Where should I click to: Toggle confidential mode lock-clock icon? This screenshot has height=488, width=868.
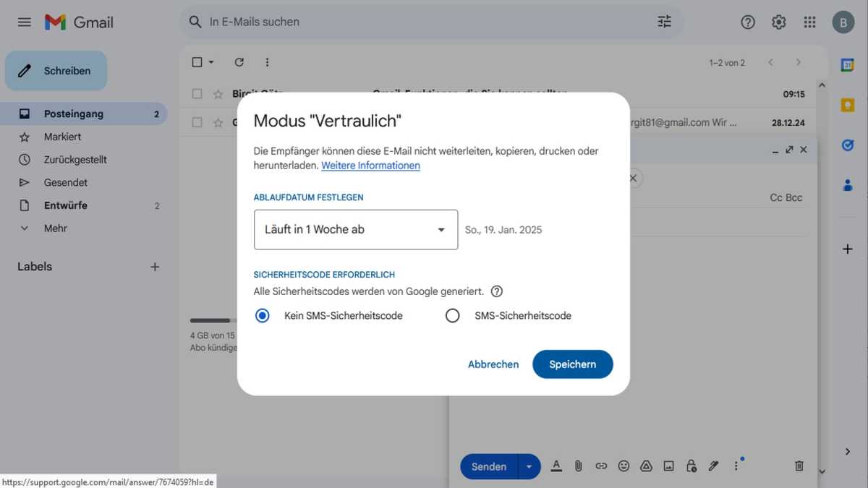tap(692, 466)
